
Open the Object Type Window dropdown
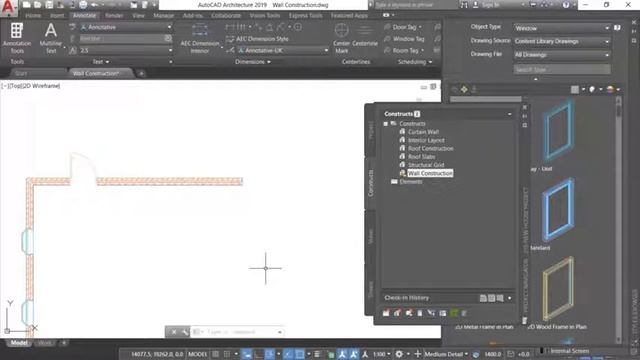pyautogui.click(x=562, y=28)
